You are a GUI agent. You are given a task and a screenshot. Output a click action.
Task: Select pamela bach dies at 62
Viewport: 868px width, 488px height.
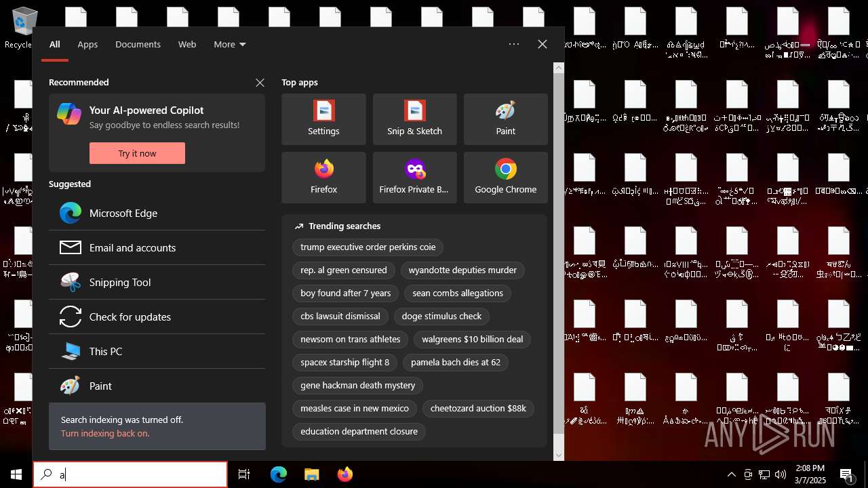(456, 362)
